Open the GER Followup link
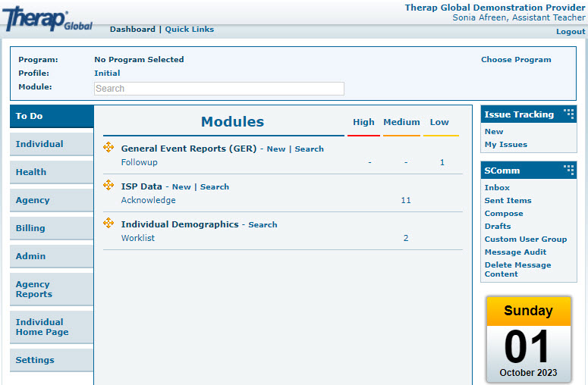The image size is (588, 385). pos(139,162)
